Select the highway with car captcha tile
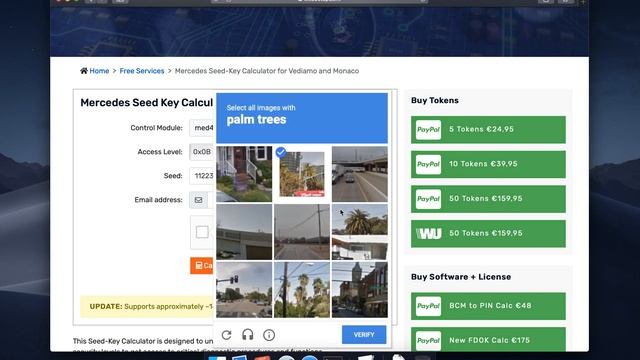 pos(360,174)
